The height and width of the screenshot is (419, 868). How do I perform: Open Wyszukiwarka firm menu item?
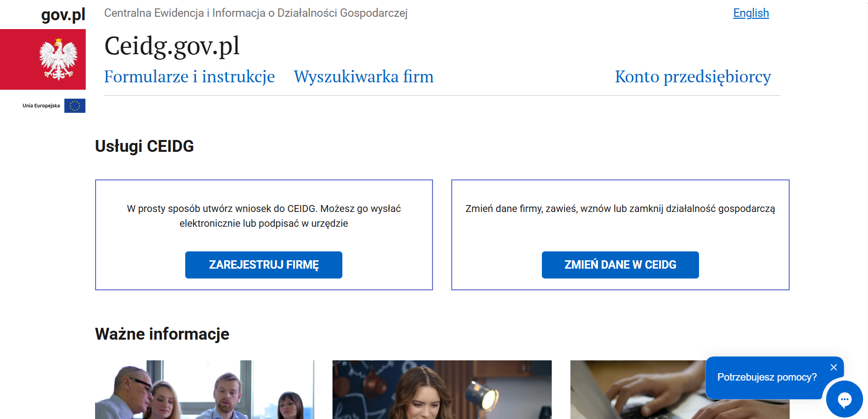pyautogui.click(x=364, y=76)
